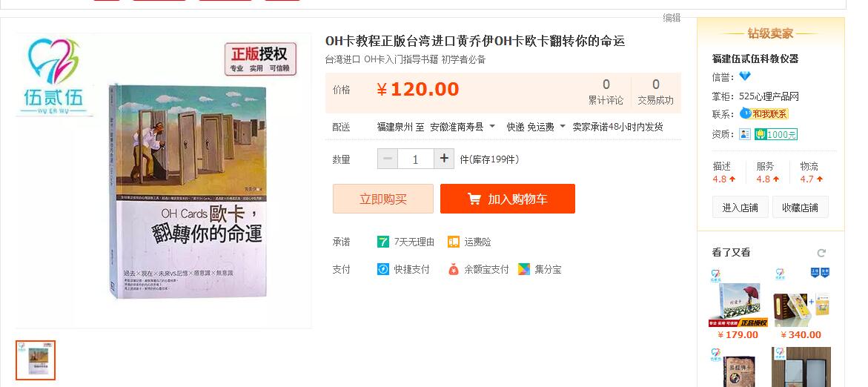
Task: Decrease quantity with the minus button
Action: (388, 159)
